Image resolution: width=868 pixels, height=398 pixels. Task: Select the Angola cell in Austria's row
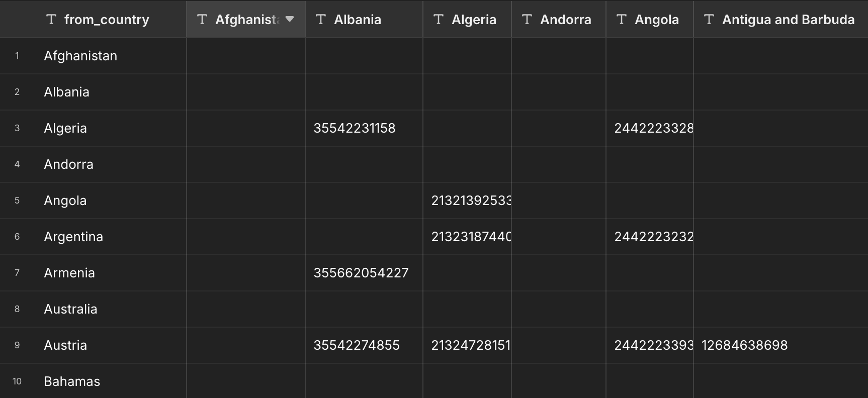pos(650,345)
